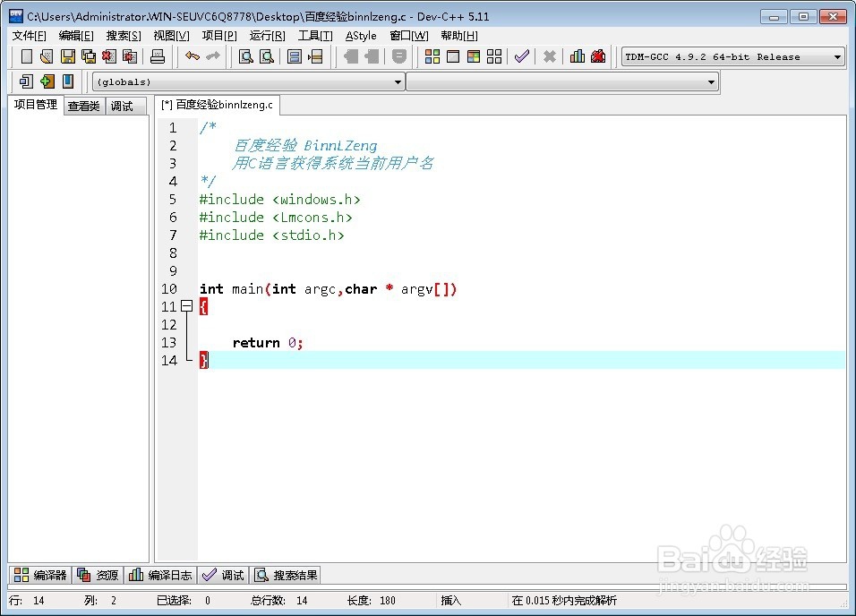The height and width of the screenshot is (616, 856).
Task: Open the AStyle menu
Action: coord(361,36)
